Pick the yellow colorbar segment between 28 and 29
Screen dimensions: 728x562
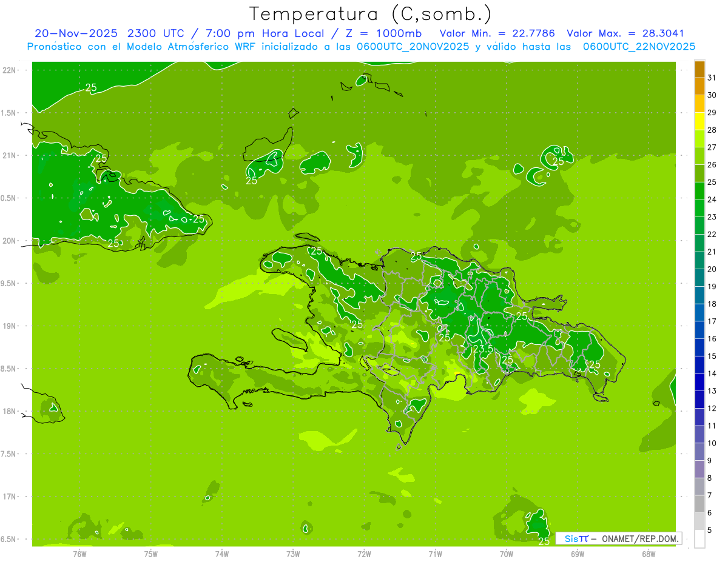pyautogui.click(x=699, y=121)
